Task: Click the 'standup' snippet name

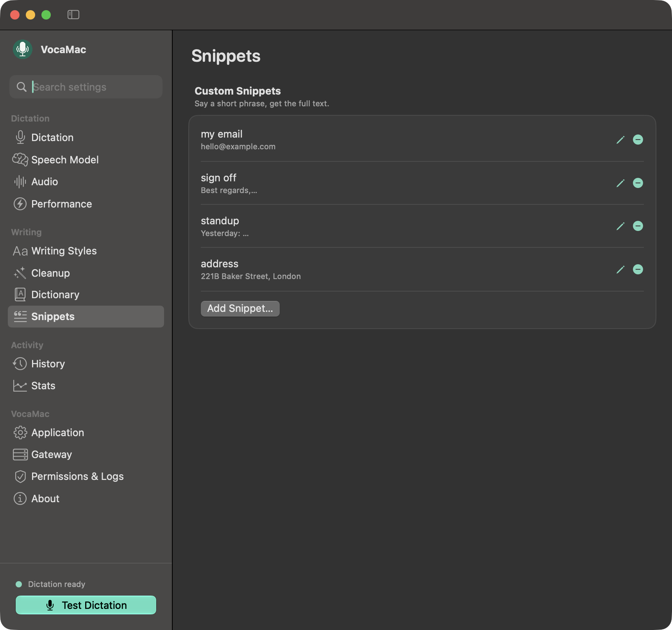Action: [220, 221]
